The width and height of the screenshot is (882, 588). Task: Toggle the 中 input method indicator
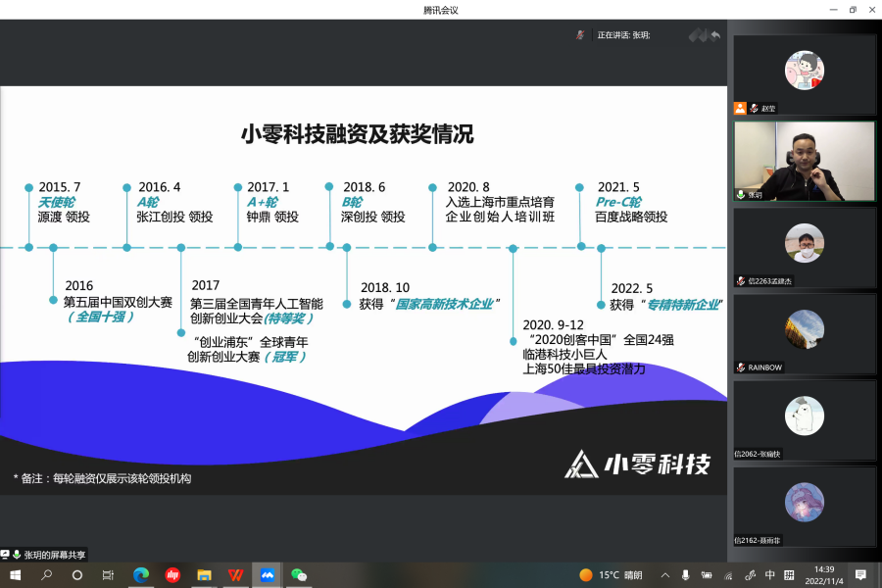769,575
